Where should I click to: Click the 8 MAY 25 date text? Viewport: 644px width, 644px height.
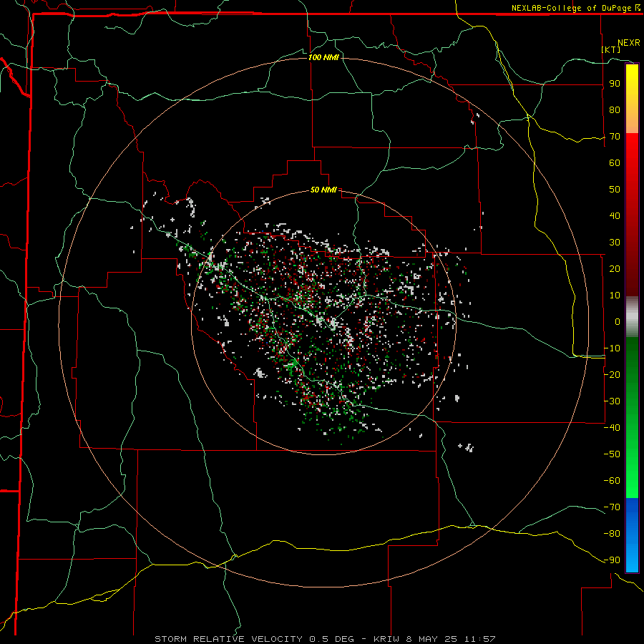(432, 639)
